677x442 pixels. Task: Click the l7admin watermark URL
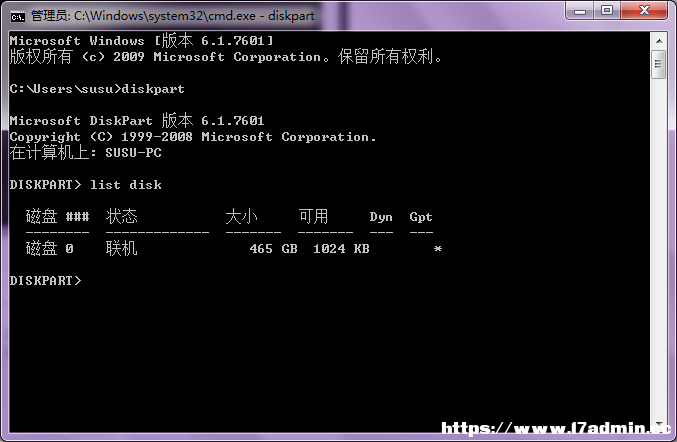click(556, 428)
